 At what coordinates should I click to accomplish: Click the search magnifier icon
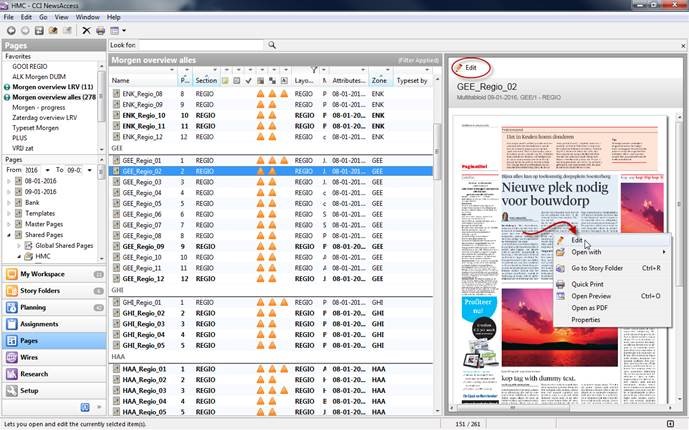pyautogui.click(x=272, y=45)
